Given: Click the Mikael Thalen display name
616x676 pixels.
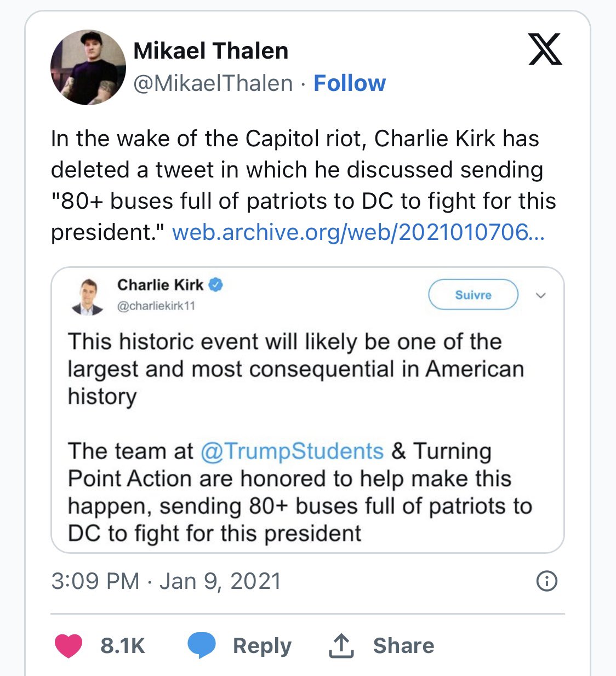Looking at the screenshot, I should (x=211, y=51).
